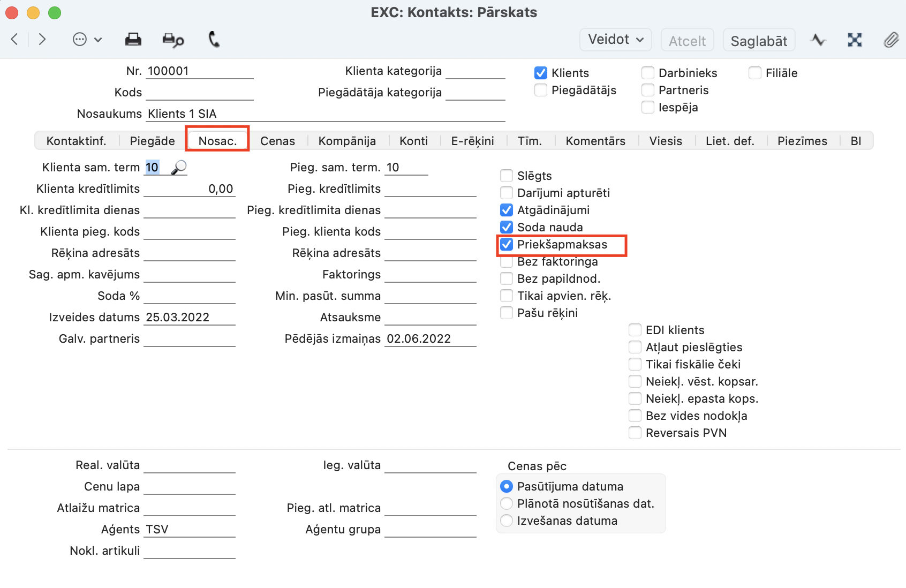Click the printer icon

(x=133, y=40)
